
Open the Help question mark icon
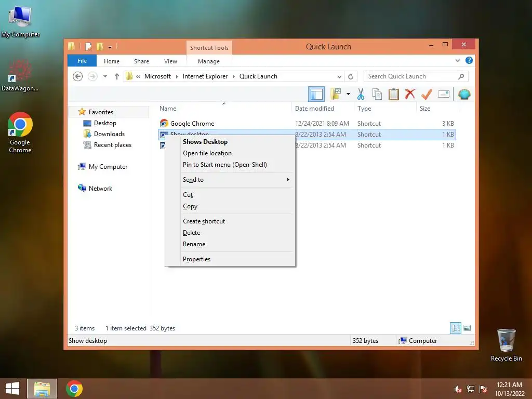(469, 60)
